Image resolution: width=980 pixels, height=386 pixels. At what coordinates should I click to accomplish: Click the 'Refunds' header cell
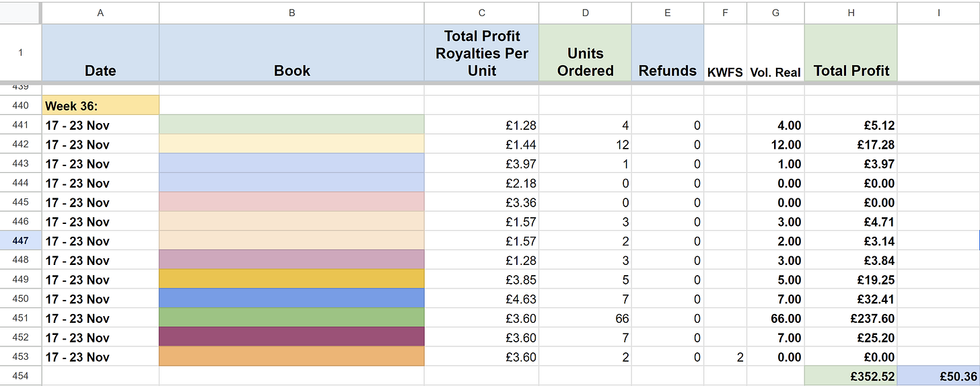click(668, 53)
